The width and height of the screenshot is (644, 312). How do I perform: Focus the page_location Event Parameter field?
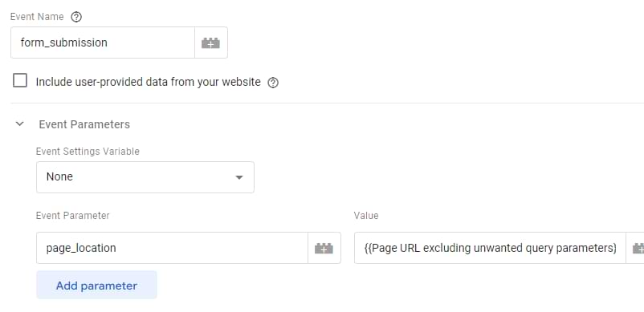point(172,248)
